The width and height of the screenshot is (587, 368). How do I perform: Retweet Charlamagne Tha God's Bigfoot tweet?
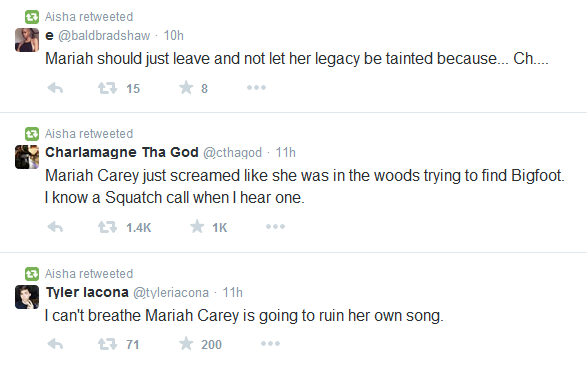107,227
